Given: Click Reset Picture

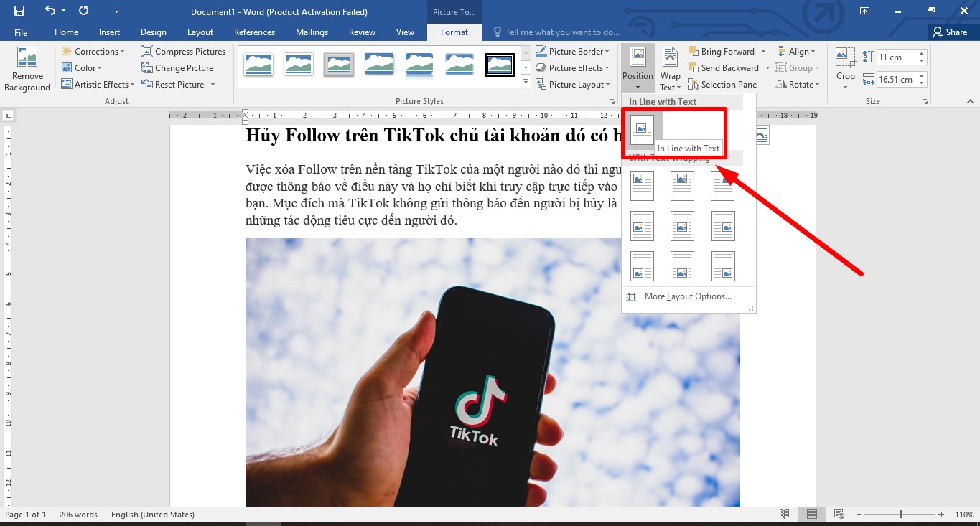Looking at the screenshot, I should click(173, 85).
